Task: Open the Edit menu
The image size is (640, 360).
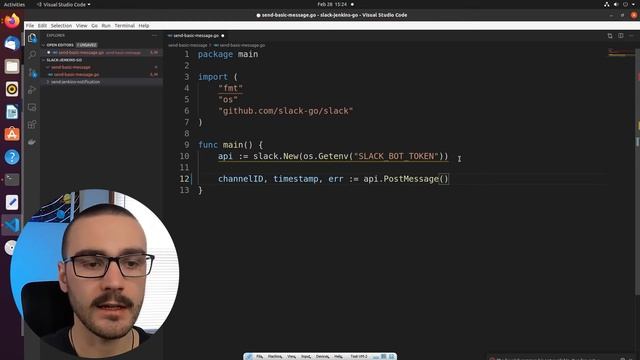Action: [x=42, y=26]
